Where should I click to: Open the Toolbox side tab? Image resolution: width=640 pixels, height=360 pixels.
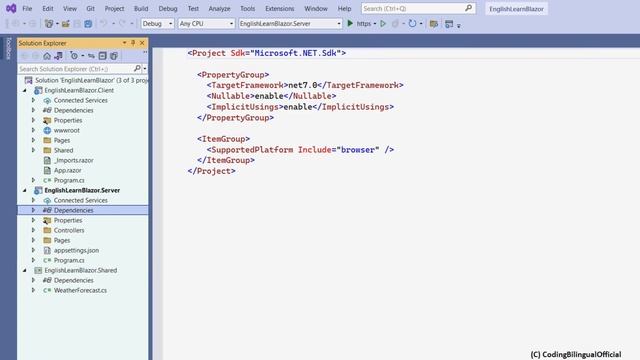[9, 48]
